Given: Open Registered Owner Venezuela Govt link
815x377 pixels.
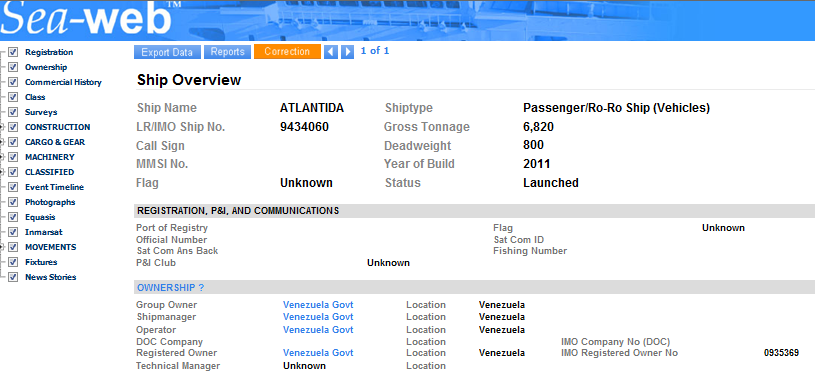Looking at the screenshot, I should 318,353.
